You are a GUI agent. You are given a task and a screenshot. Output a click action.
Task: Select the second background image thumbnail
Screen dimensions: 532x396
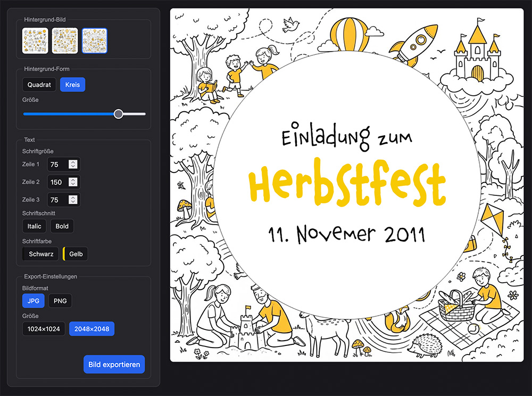pos(65,41)
